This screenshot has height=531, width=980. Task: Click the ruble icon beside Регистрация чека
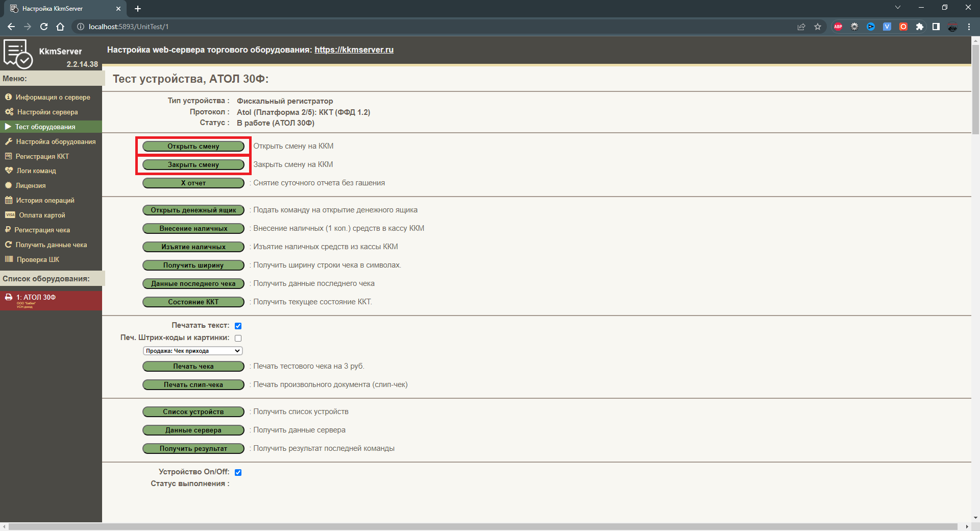8,230
